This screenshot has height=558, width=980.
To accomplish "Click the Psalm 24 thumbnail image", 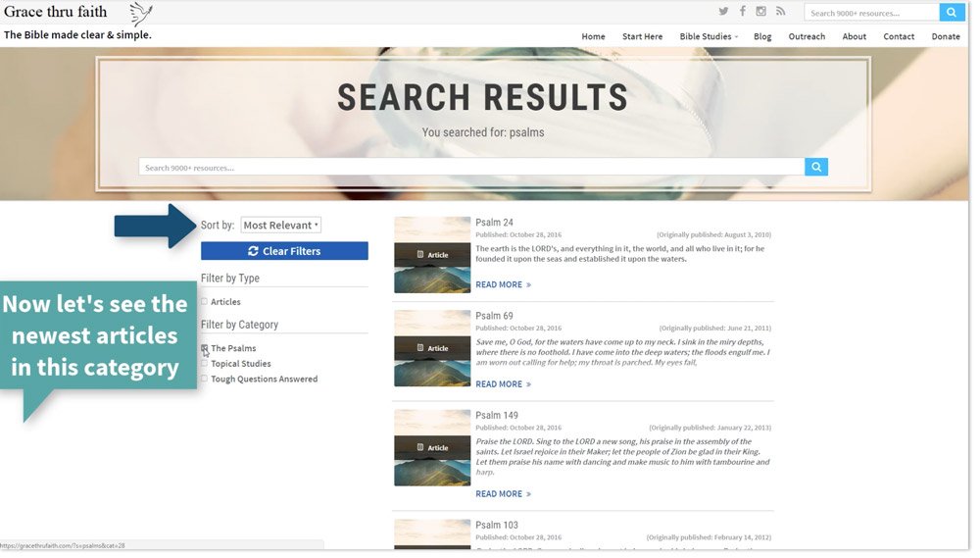I will (x=432, y=255).
